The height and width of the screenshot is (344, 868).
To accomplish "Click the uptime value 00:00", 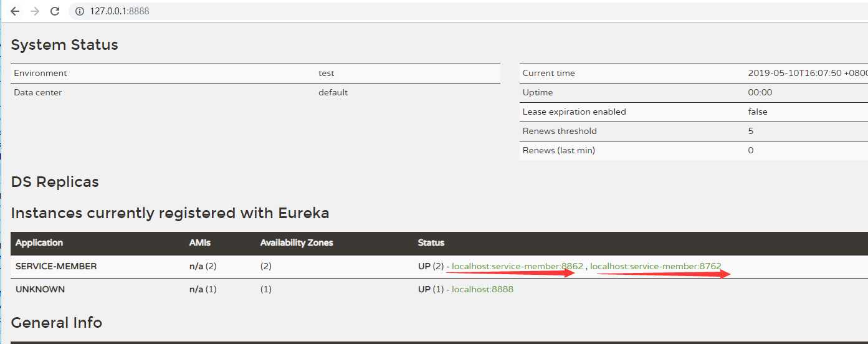I will [760, 92].
